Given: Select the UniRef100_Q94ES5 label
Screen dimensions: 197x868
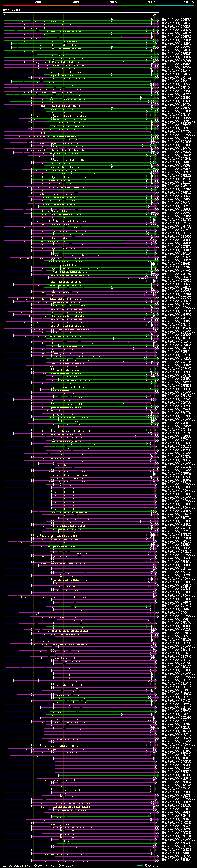Looking at the screenshot, I should pyautogui.click(x=177, y=50).
